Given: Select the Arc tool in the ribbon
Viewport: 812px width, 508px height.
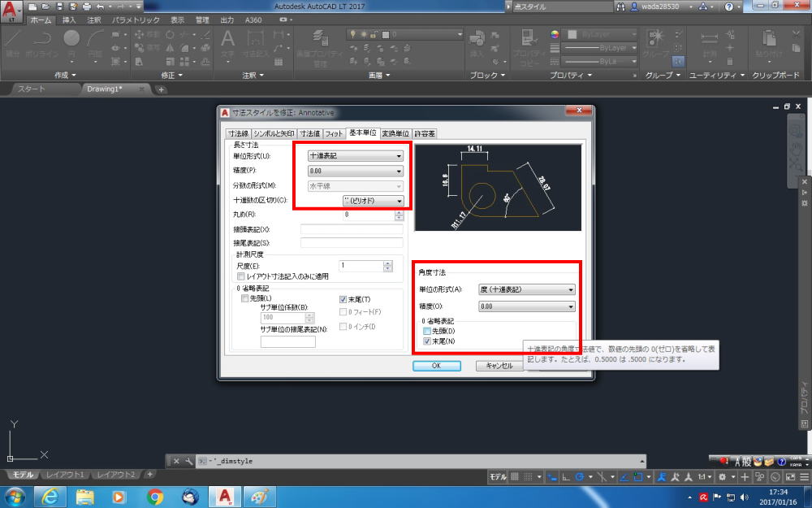Looking at the screenshot, I should click(96, 42).
